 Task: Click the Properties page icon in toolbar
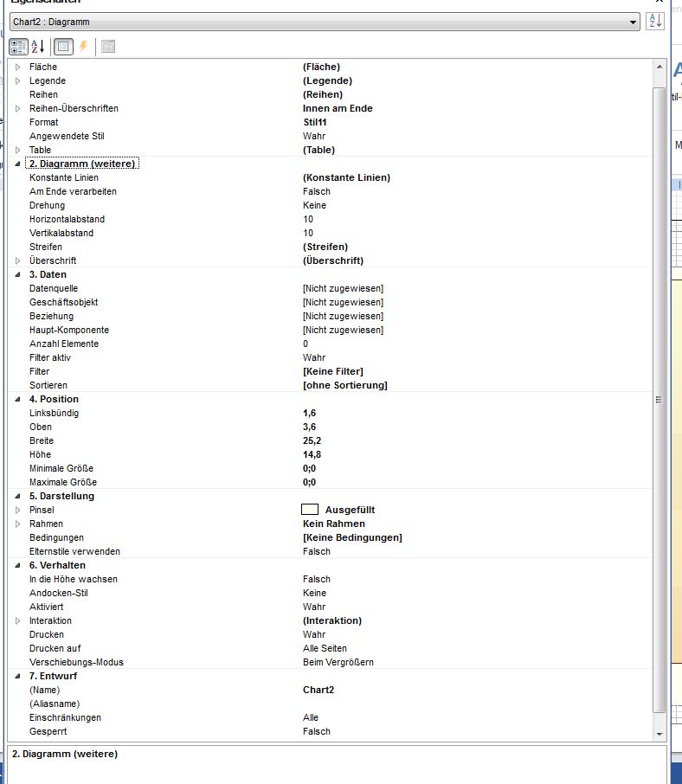click(63, 47)
